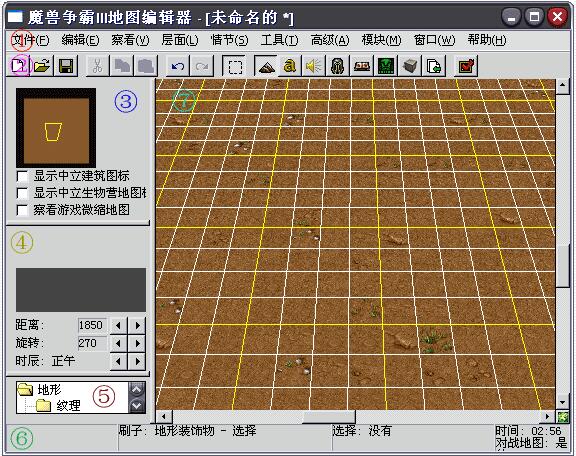Open the 层面(L) menu
This screenshot has height=456, width=576.
click(x=180, y=40)
